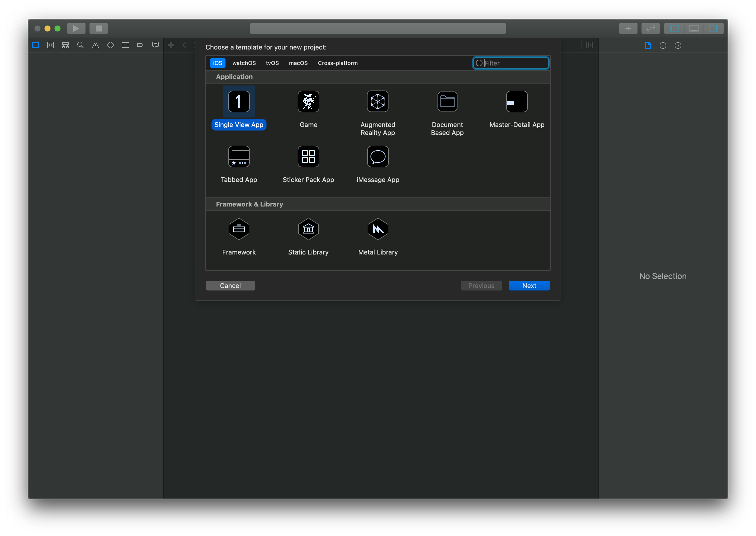This screenshot has width=756, height=536.
Task: Click the Cancel button to dismiss
Action: pyautogui.click(x=230, y=285)
